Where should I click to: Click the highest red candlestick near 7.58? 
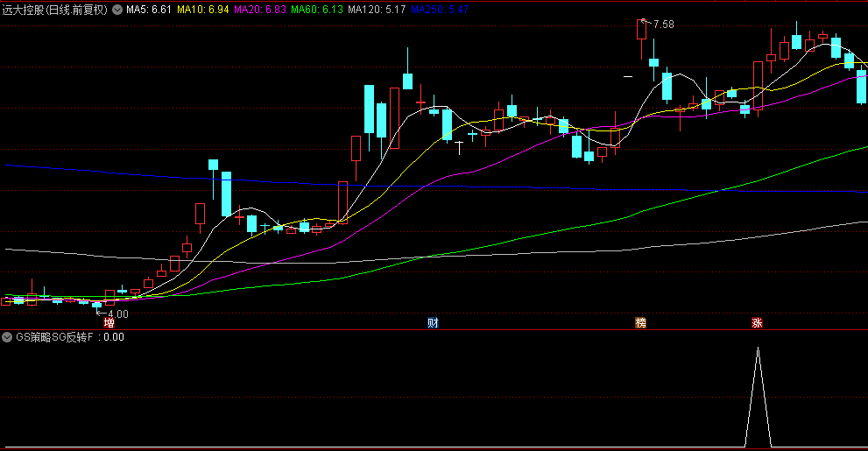pyautogui.click(x=642, y=30)
